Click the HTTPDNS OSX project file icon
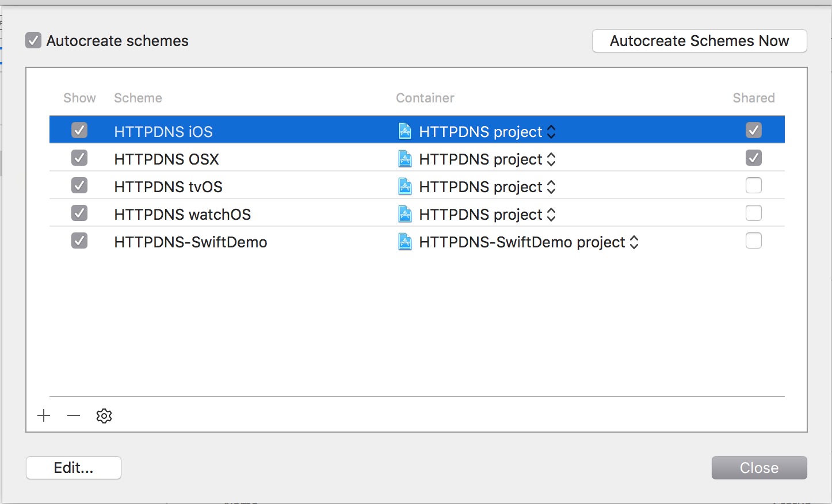 tap(405, 159)
